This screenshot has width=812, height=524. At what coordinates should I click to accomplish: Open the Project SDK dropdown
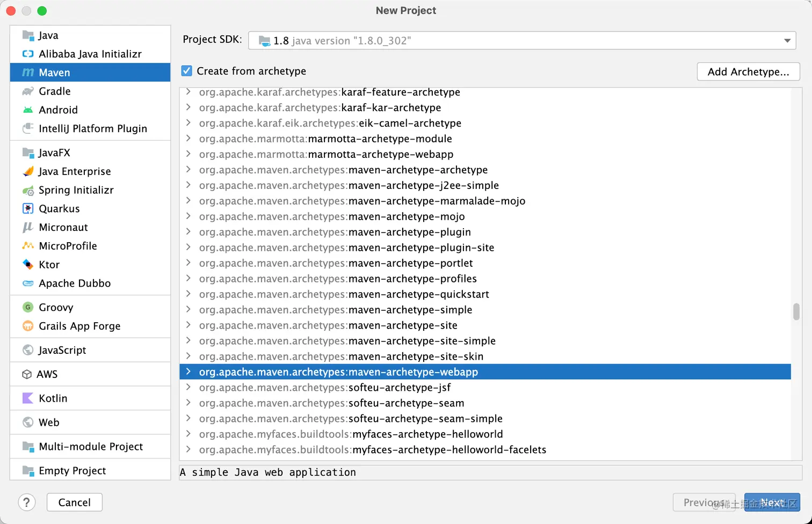click(522, 41)
